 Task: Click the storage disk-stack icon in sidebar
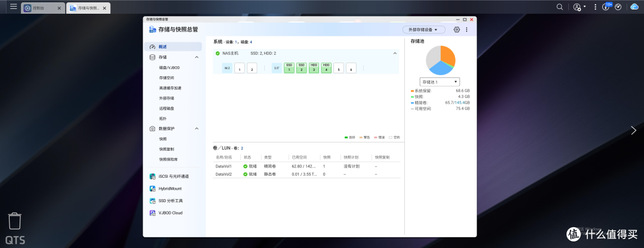(x=153, y=57)
